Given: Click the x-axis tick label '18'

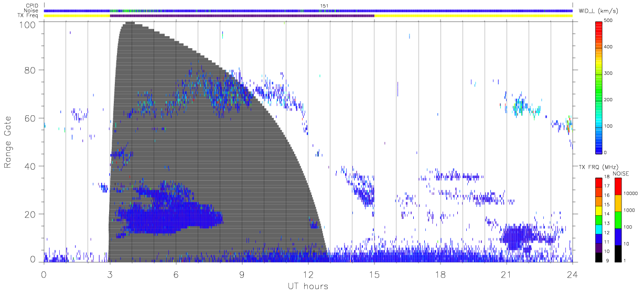Looking at the screenshot, I should pos(441,273).
